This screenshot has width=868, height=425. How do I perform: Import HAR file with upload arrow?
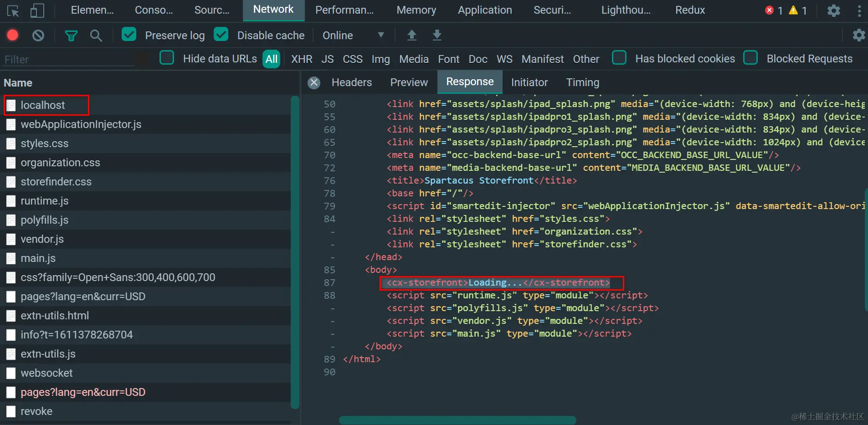click(412, 35)
